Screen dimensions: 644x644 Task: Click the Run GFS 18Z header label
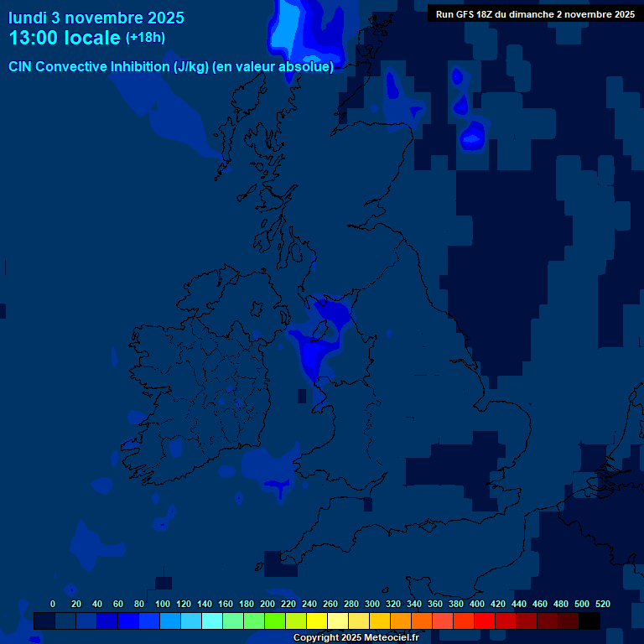coord(534,14)
